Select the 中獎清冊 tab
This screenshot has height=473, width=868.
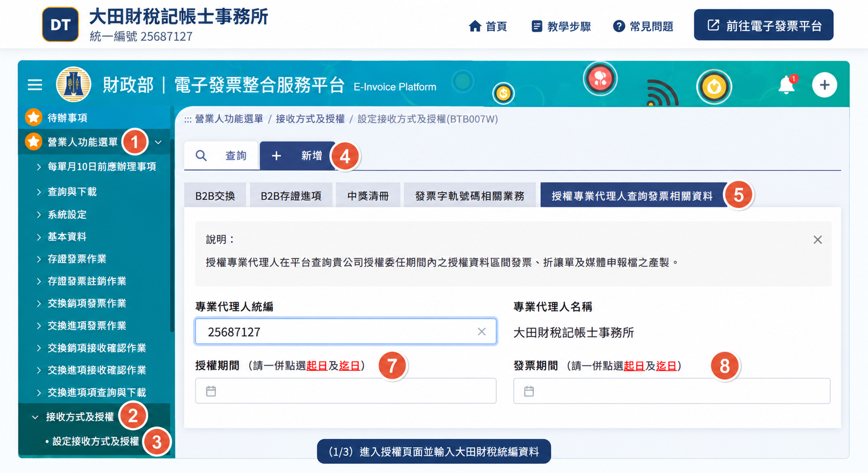(x=368, y=196)
